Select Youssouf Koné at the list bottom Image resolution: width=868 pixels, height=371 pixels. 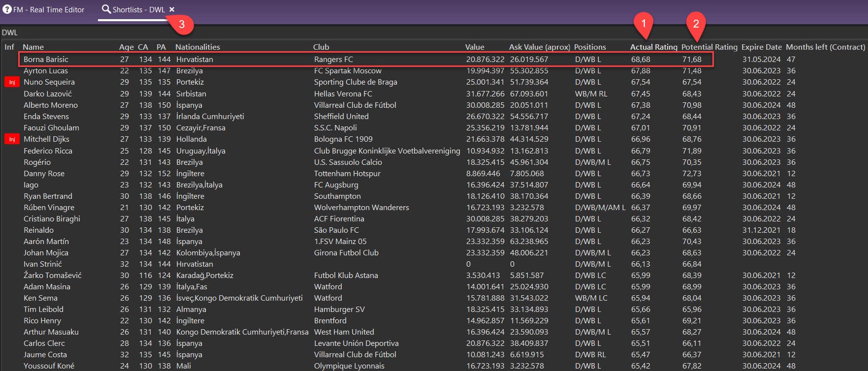pos(49,366)
